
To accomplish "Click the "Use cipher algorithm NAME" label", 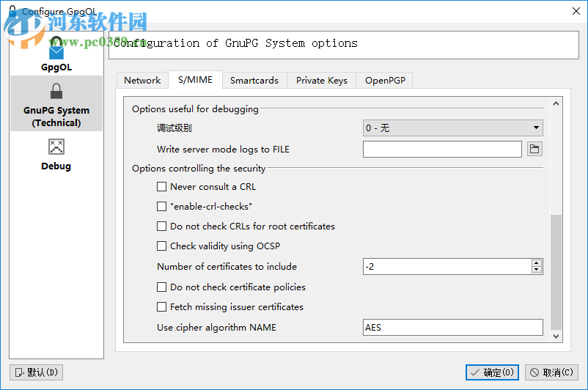I will [x=216, y=328].
